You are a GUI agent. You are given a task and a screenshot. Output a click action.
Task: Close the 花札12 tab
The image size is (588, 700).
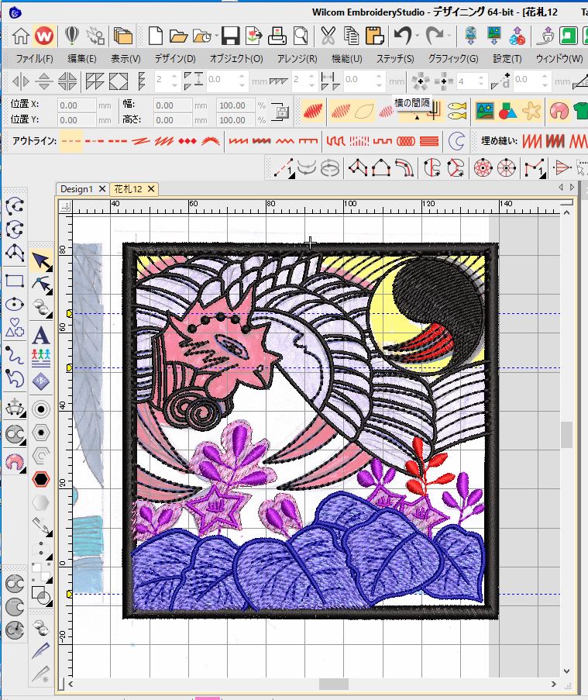tap(151, 189)
